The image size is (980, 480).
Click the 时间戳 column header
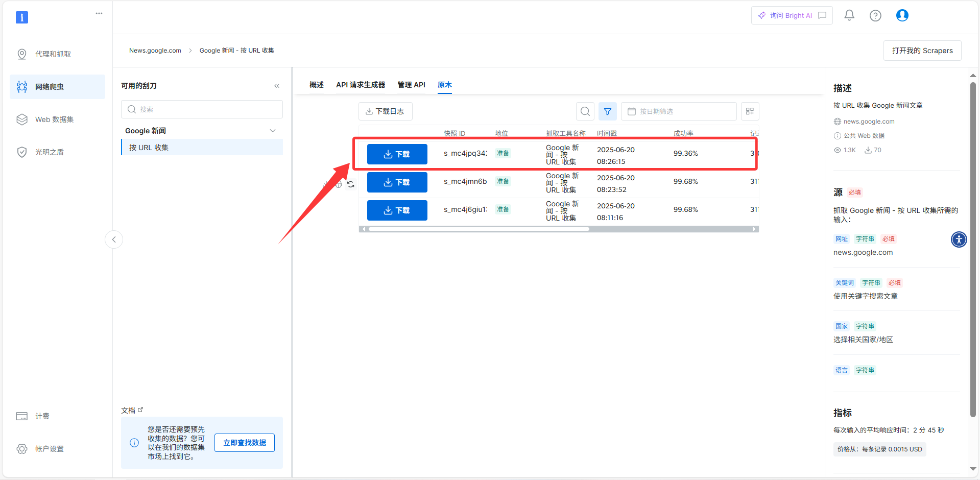click(607, 134)
